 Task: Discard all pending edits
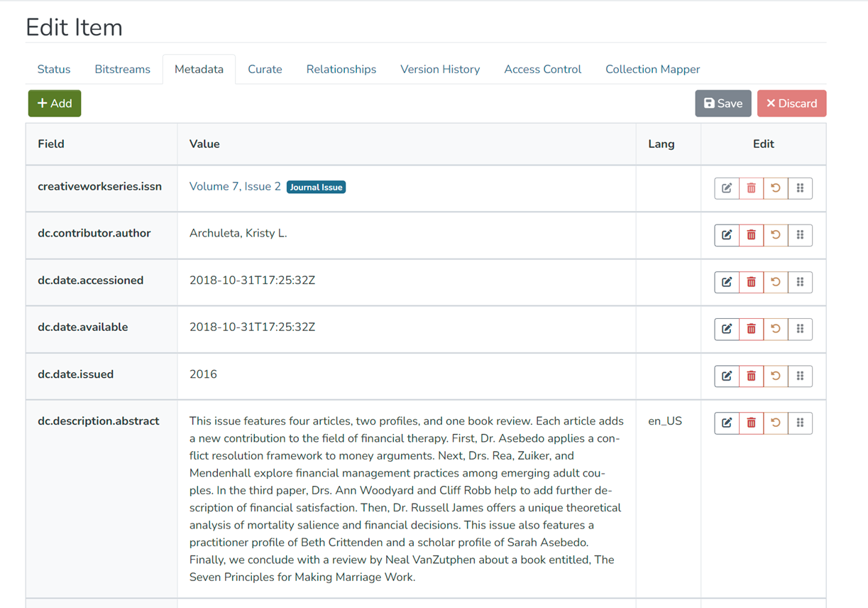[791, 103]
